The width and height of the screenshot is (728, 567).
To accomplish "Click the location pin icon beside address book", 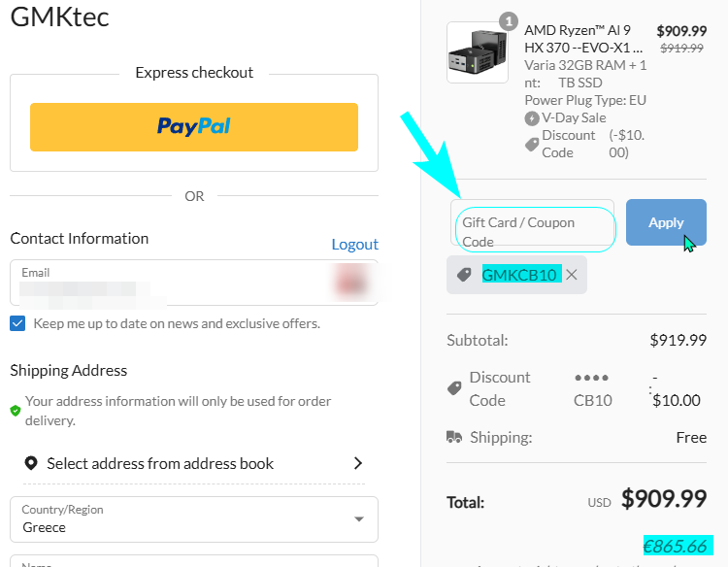I will pos(31,463).
